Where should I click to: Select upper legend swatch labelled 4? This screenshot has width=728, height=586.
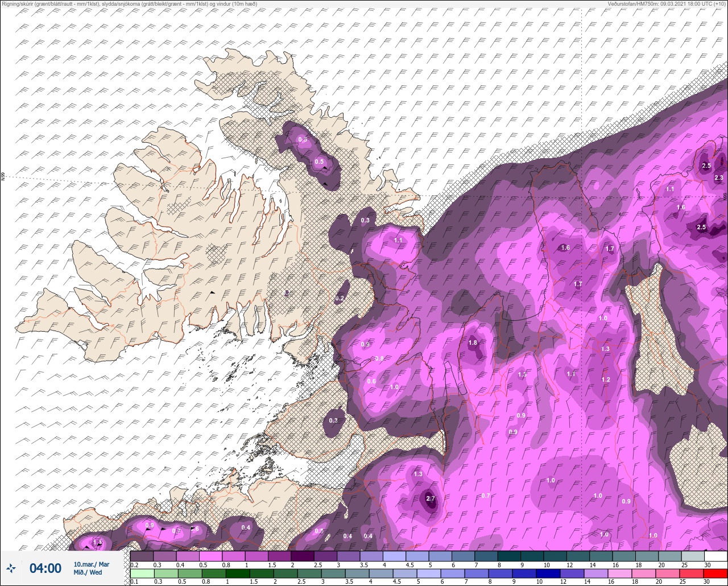click(x=394, y=556)
